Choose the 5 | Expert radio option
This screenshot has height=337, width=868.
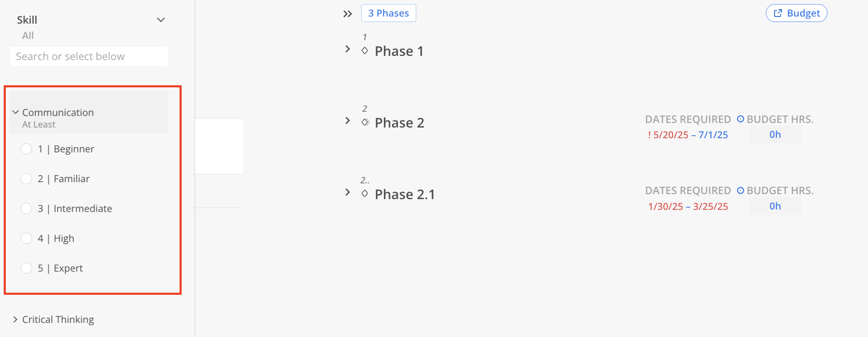pos(26,268)
